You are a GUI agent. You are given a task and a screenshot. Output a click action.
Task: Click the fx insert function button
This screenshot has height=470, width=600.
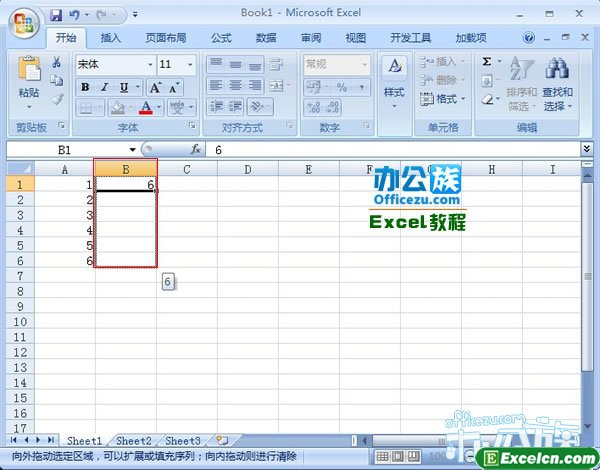pos(196,149)
